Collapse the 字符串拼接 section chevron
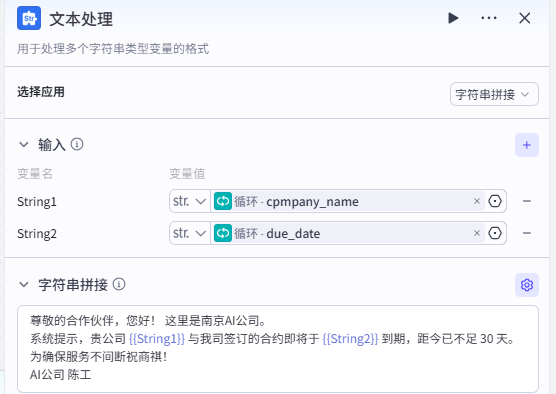The width and height of the screenshot is (556, 394). (x=24, y=285)
